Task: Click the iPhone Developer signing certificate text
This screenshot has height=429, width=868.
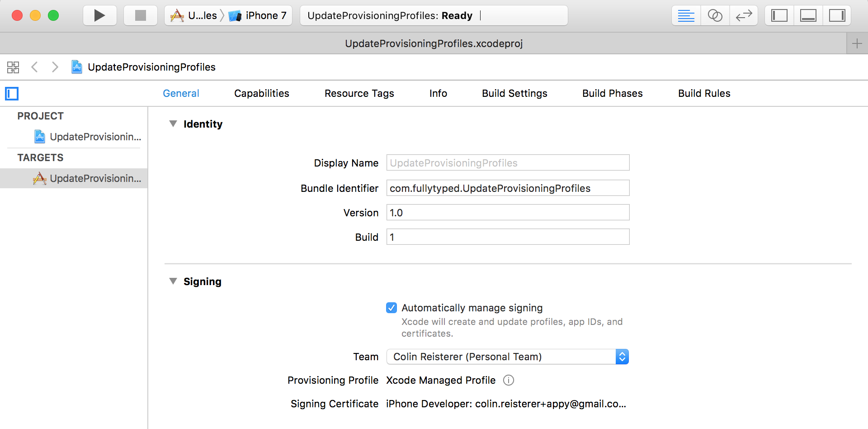Action: [x=506, y=404]
